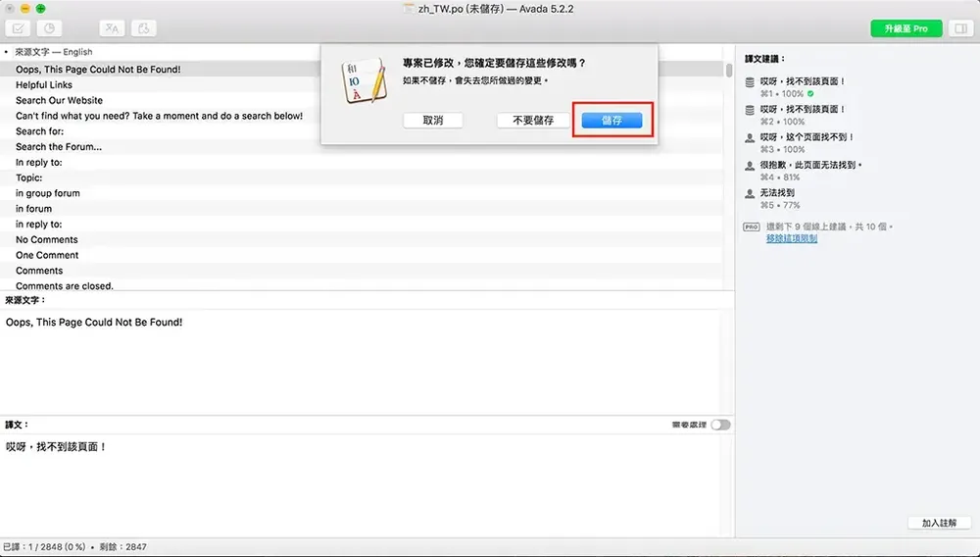Click the 來源文字 — English column header
The image size is (980, 557).
tap(54, 52)
